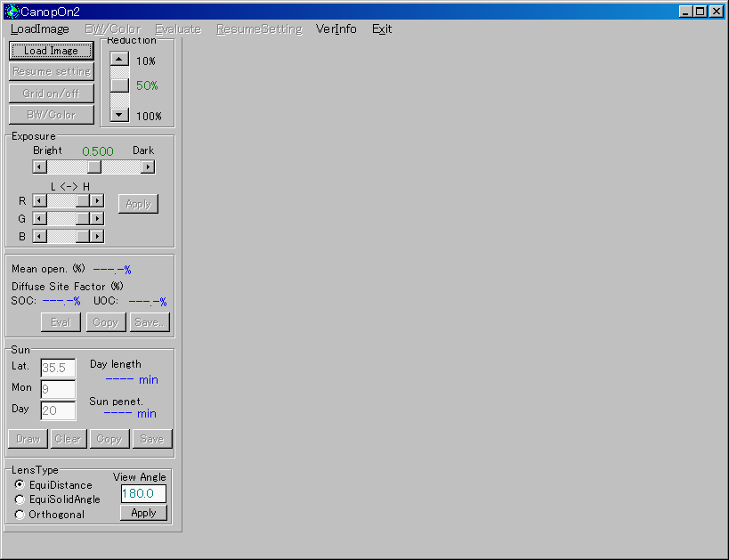Screen dimensions: 729x560
Task: Click the Reduction slider thumb
Action: [x=119, y=85]
